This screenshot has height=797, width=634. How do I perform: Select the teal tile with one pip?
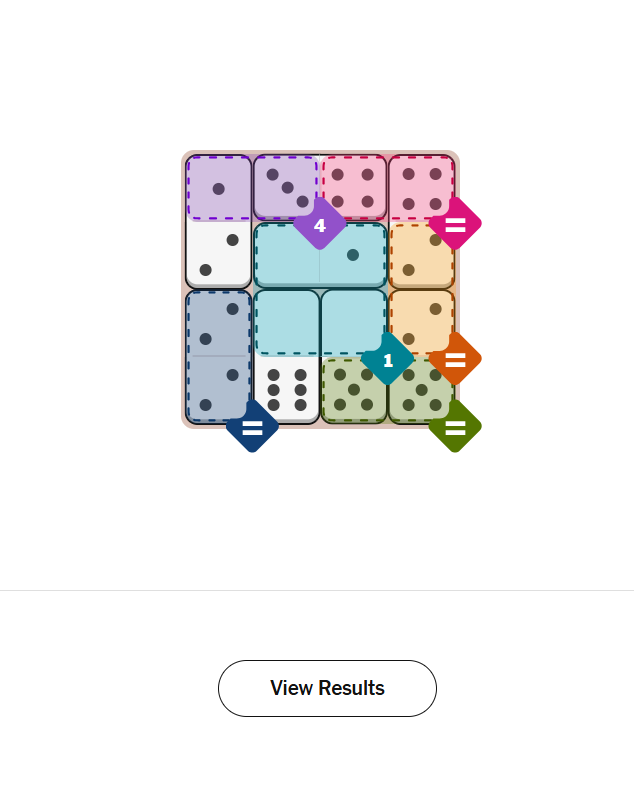coord(353,255)
